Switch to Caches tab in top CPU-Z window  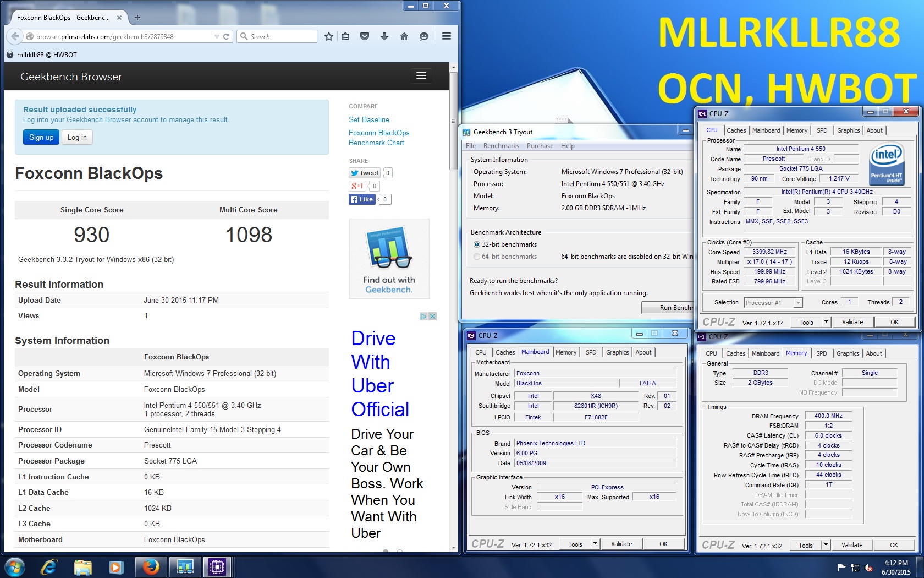pyautogui.click(x=736, y=130)
